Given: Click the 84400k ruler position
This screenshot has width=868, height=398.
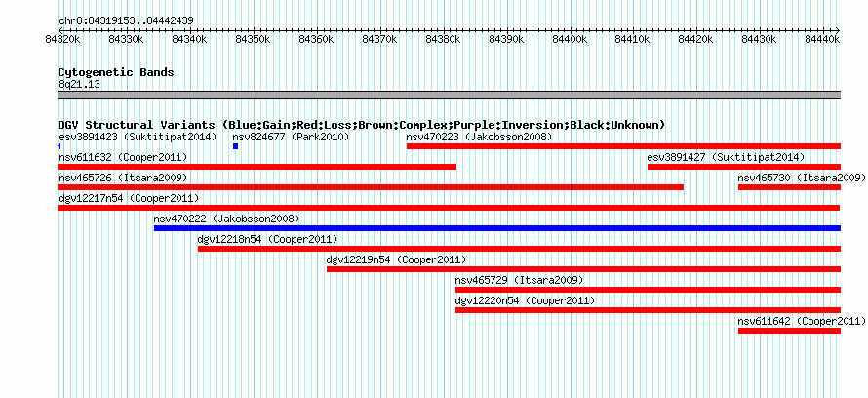Looking at the screenshot, I should 571,39.
